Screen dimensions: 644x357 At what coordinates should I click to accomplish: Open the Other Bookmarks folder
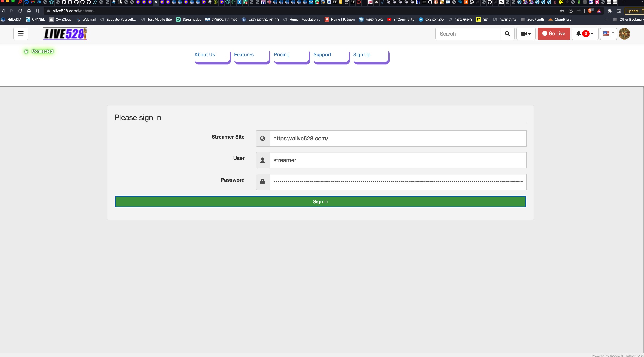pos(629,20)
